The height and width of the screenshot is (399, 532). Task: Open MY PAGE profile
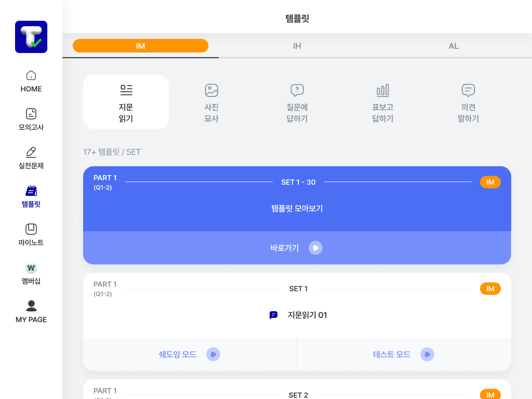point(31,312)
